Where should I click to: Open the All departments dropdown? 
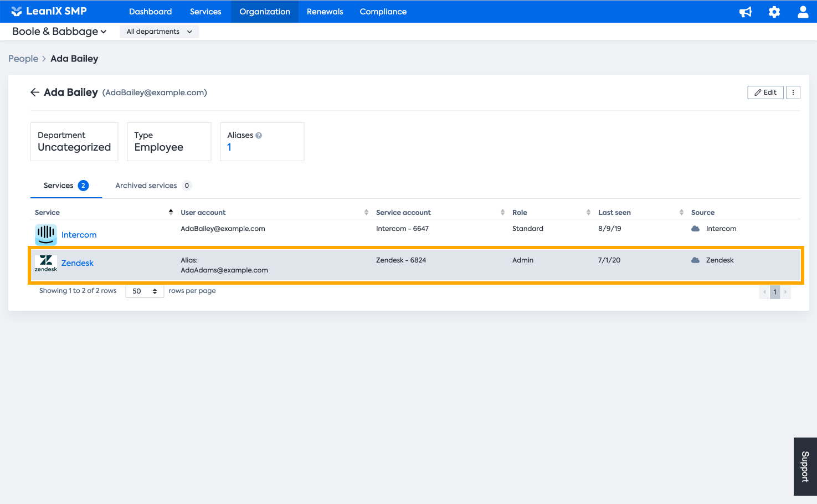[160, 32]
